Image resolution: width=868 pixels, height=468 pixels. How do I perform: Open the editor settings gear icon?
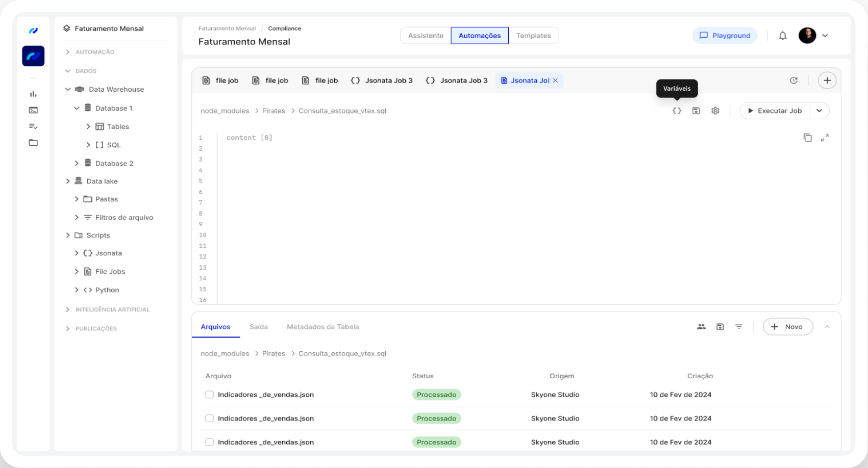tap(715, 111)
